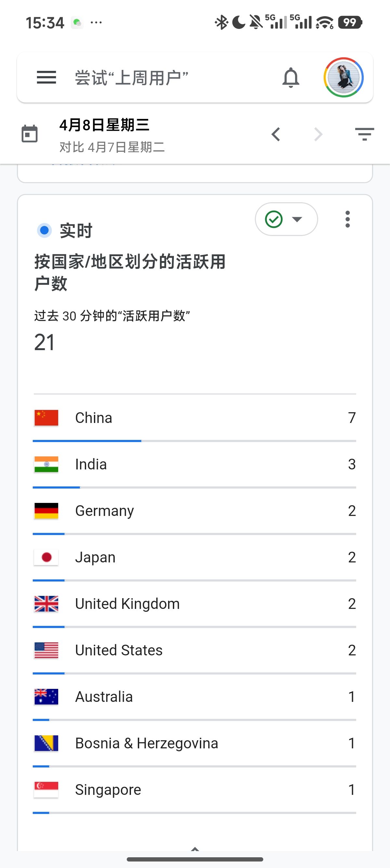Expand the green checkmark status dropdown
Image resolution: width=390 pixels, height=868 pixels.
tap(286, 219)
